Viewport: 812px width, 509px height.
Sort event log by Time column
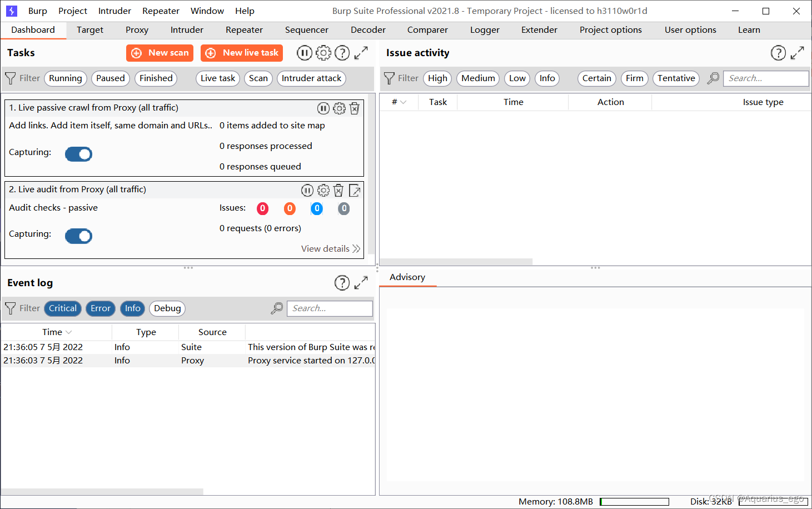[x=57, y=332]
